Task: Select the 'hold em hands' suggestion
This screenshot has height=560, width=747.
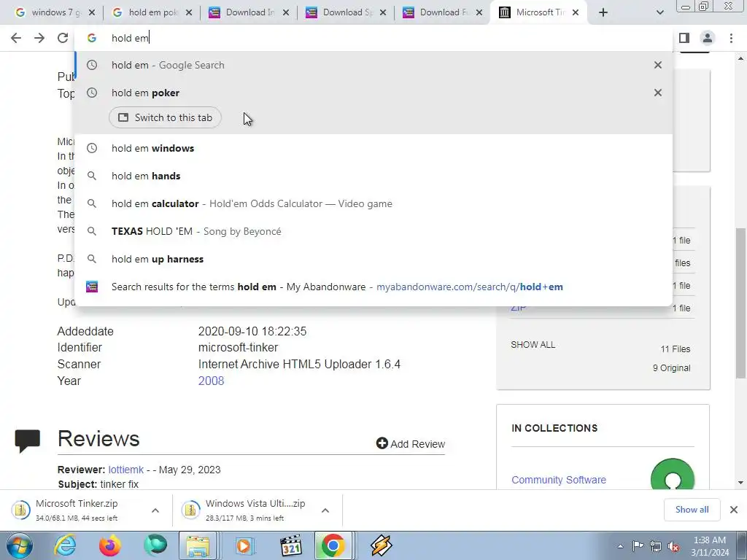Action: (373, 176)
